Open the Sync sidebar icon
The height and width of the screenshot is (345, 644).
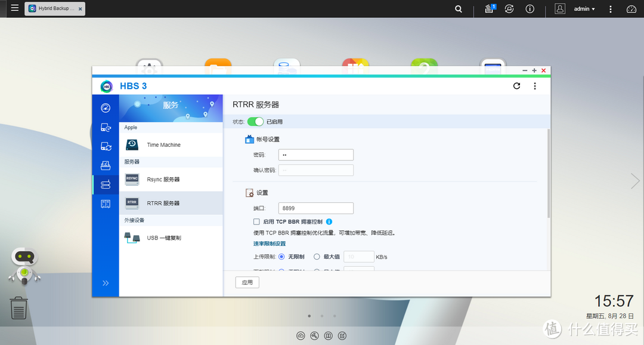[106, 146]
